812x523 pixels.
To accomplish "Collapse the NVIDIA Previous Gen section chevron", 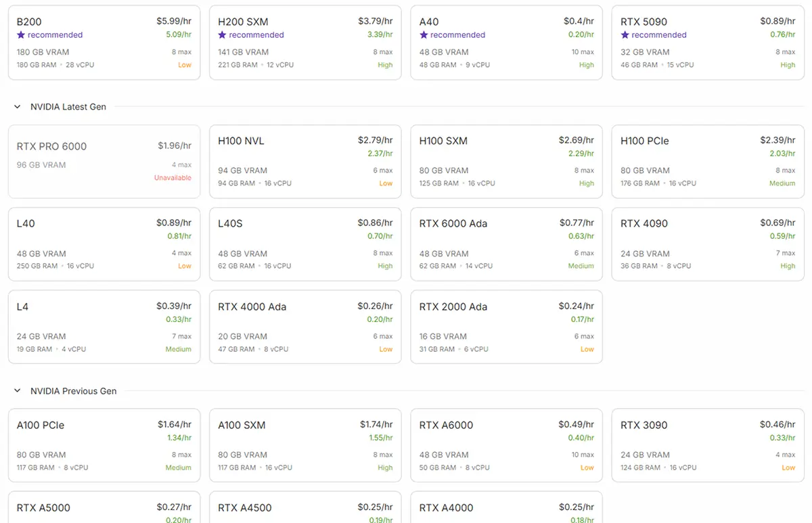I will [x=18, y=391].
